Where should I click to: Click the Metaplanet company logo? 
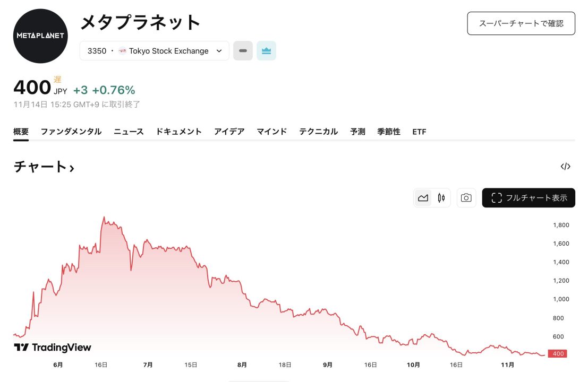[40, 36]
